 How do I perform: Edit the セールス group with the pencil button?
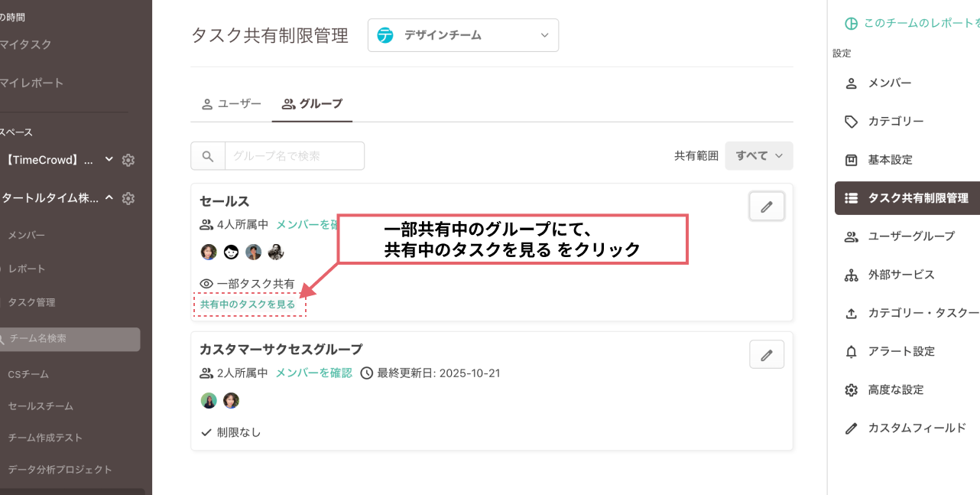(766, 206)
